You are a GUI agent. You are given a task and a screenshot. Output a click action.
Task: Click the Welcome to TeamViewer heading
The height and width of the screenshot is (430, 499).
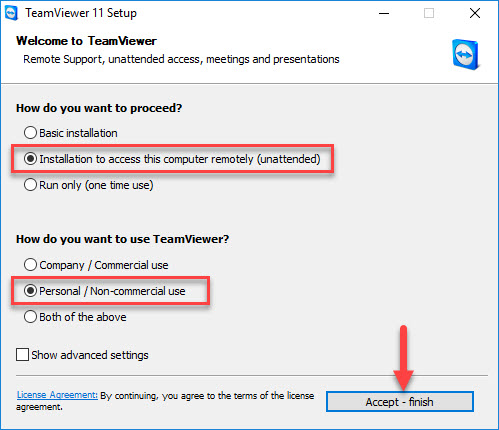(86, 41)
